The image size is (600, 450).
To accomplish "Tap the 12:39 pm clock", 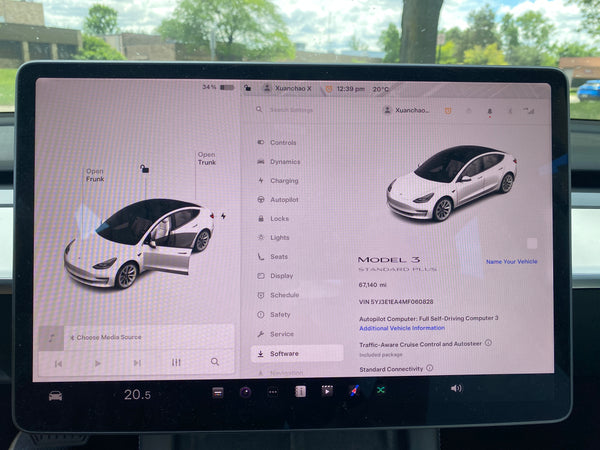I will click(x=351, y=89).
